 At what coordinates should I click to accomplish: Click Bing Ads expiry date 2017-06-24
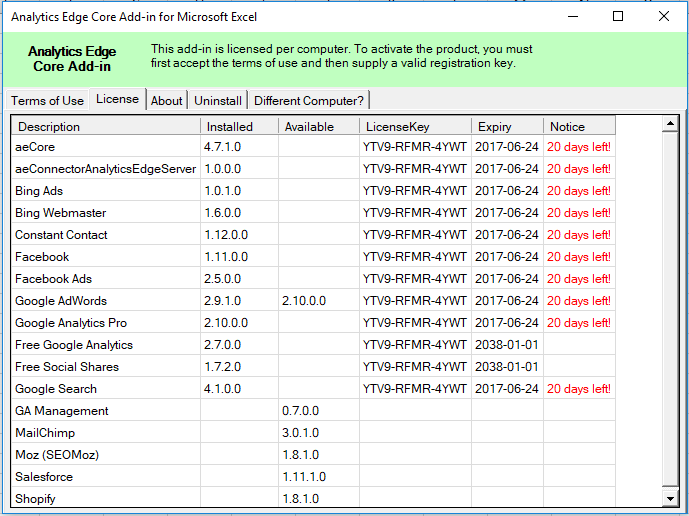[508, 191]
